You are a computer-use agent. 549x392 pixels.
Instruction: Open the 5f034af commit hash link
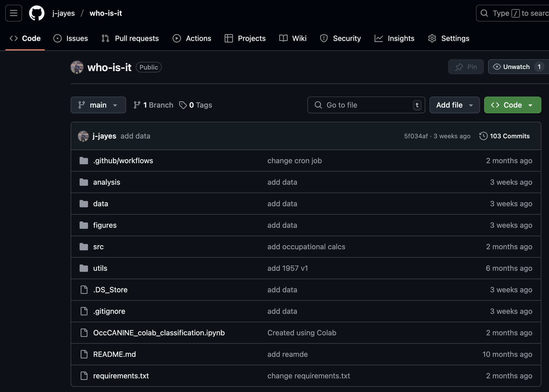(x=416, y=136)
